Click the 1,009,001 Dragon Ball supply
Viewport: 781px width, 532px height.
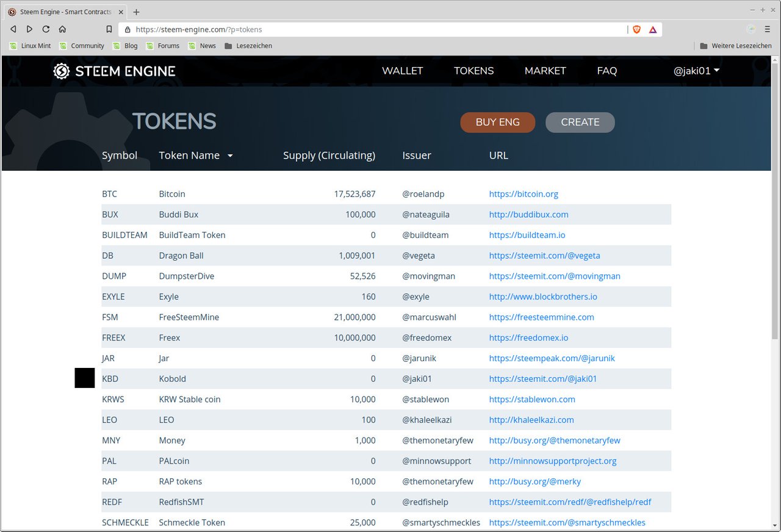[x=357, y=256]
